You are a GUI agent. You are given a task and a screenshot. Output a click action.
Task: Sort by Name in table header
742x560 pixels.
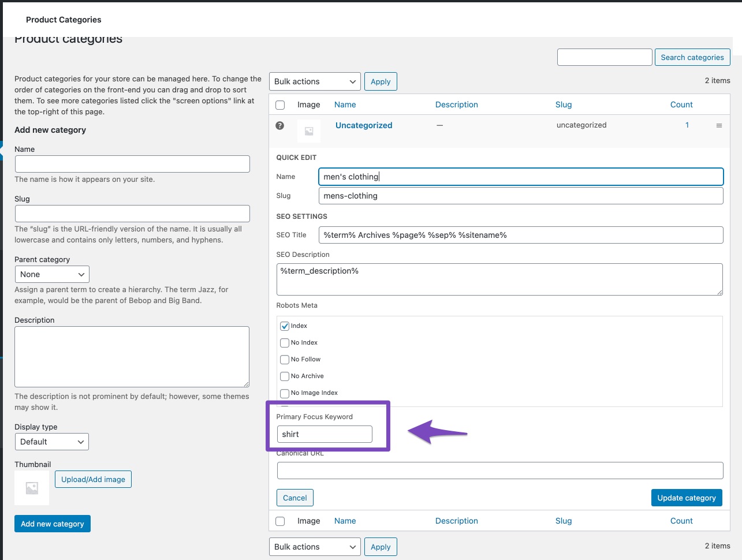click(x=345, y=104)
